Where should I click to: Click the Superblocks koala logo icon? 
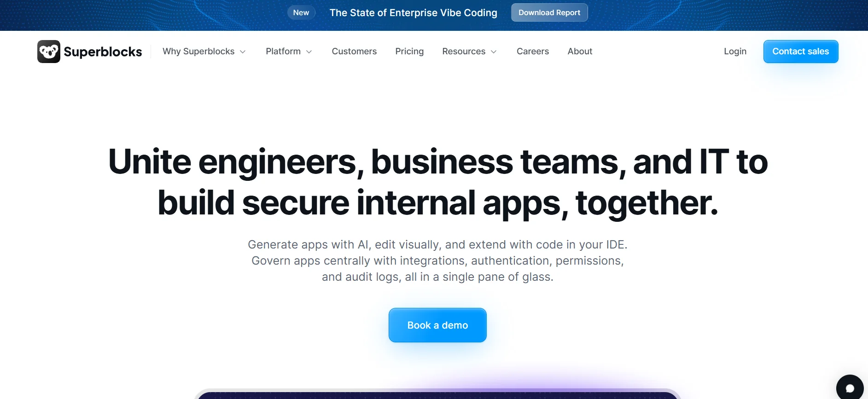[49, 52]
